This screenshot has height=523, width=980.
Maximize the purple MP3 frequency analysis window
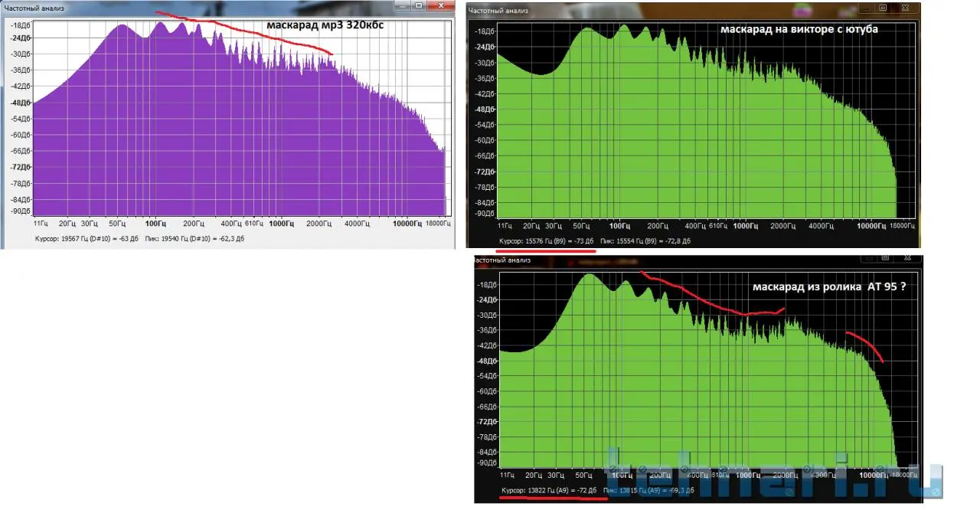(x=419, y=5)
